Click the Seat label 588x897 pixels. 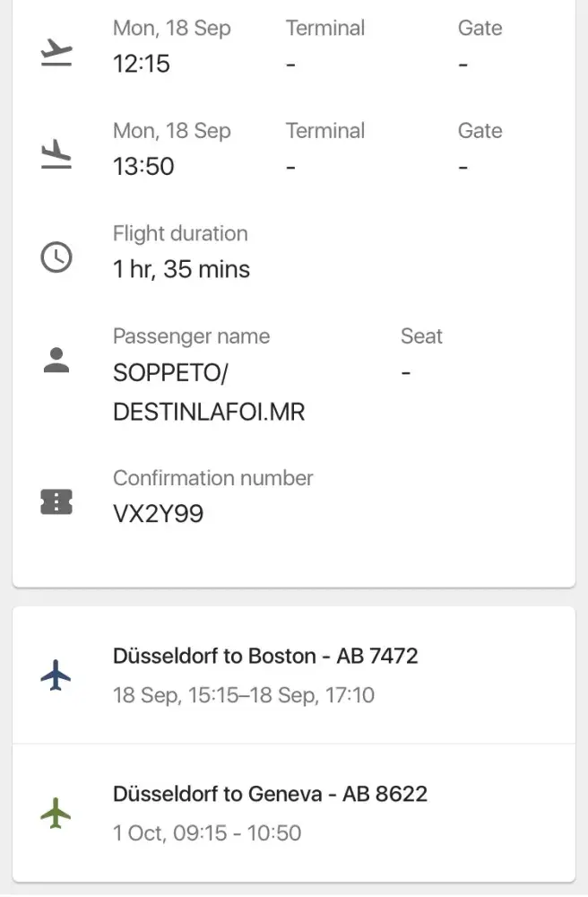pyautogui.click(x=421, y=336)
